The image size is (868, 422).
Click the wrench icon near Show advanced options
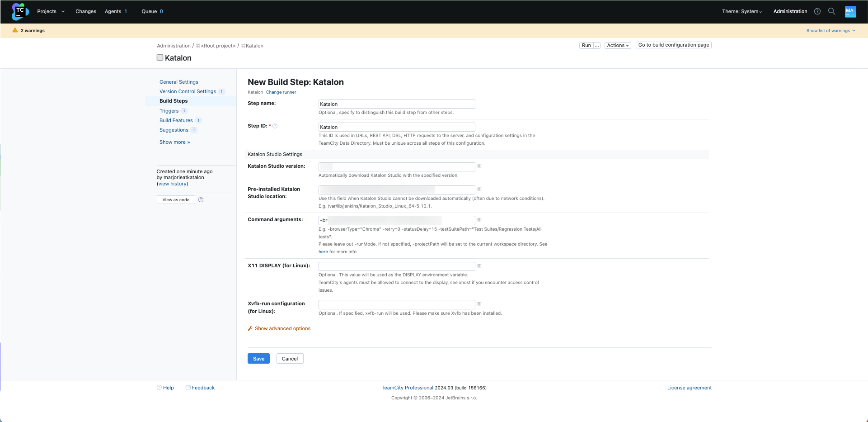(250, 328)
